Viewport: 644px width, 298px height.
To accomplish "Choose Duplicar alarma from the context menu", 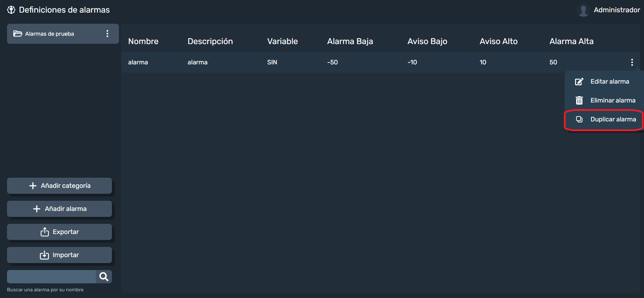I will [x=604, y=119].
